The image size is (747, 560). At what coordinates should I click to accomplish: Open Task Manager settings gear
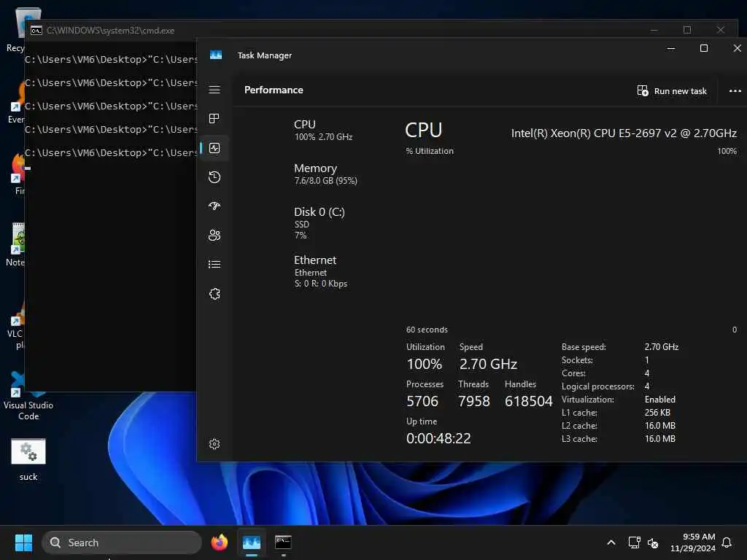click(214, 444)
